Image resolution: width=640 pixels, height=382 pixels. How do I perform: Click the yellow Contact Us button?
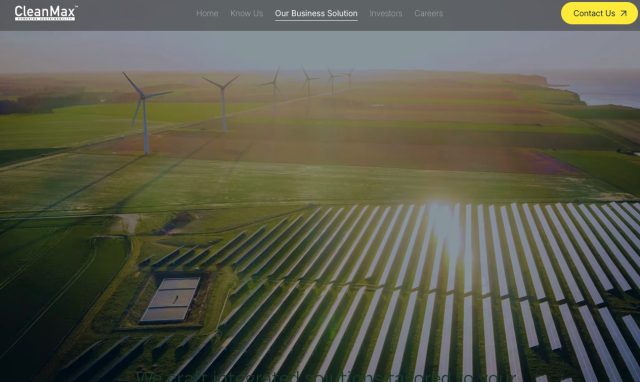[x=599, y=13]
